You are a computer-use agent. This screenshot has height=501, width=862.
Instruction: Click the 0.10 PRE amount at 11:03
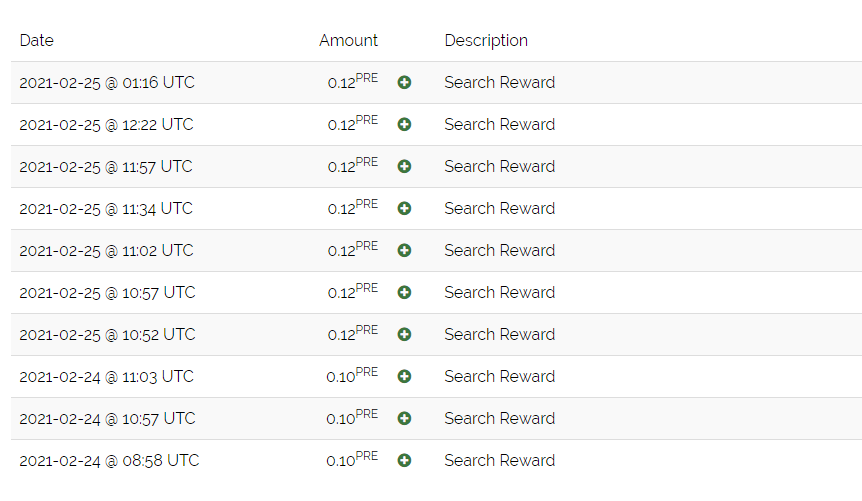(x=352, y=375)
